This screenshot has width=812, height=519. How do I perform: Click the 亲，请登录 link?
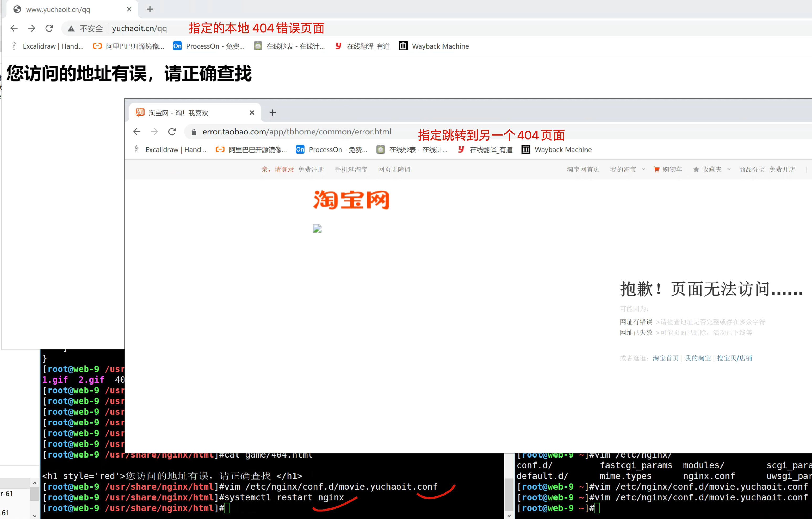coord(278,169)
